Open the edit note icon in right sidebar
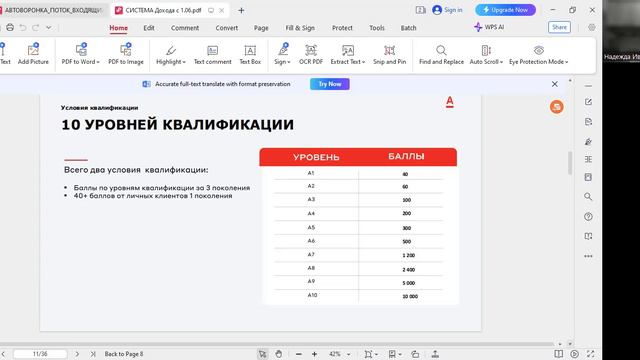640x360 pixels. click(588, 102)
